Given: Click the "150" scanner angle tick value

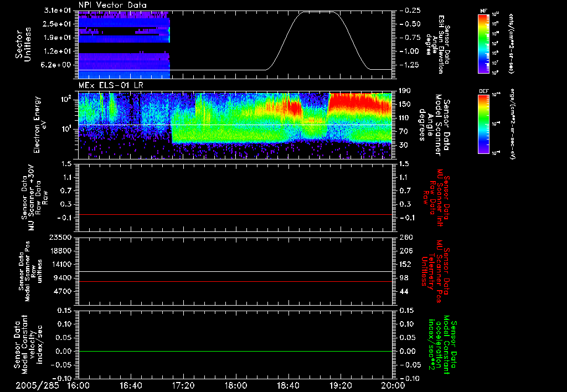Looking at the screenshot, I should 405,104.
